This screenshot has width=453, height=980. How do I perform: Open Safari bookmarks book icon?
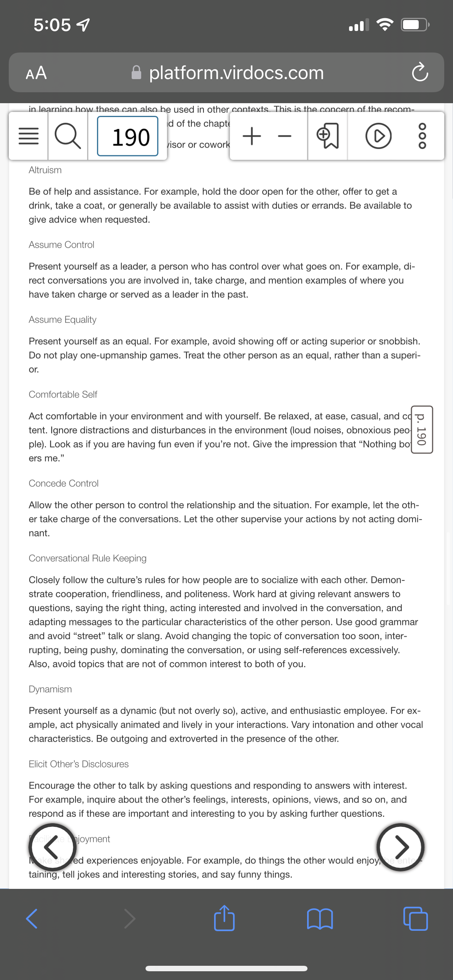tap(320, 919)
